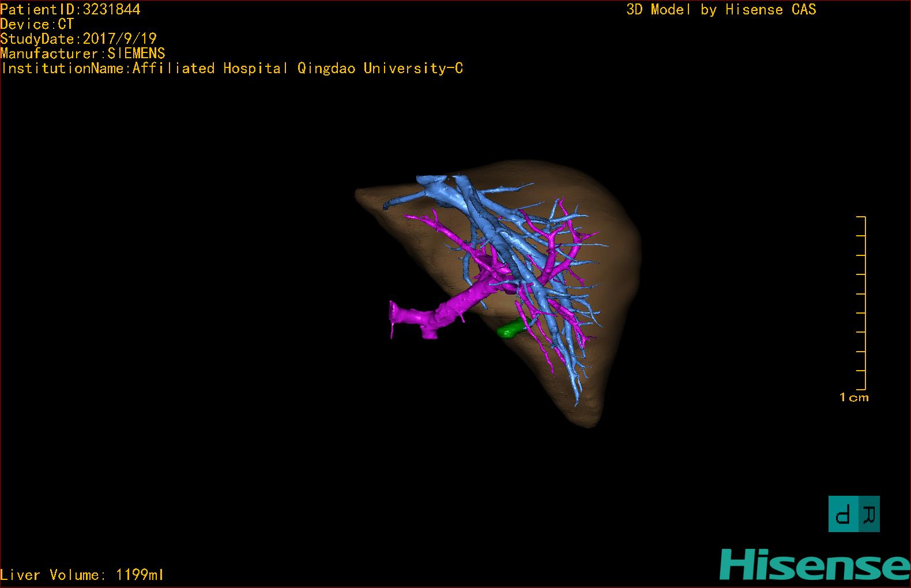Click the darker right face of orientation cube

click(869, 514)
